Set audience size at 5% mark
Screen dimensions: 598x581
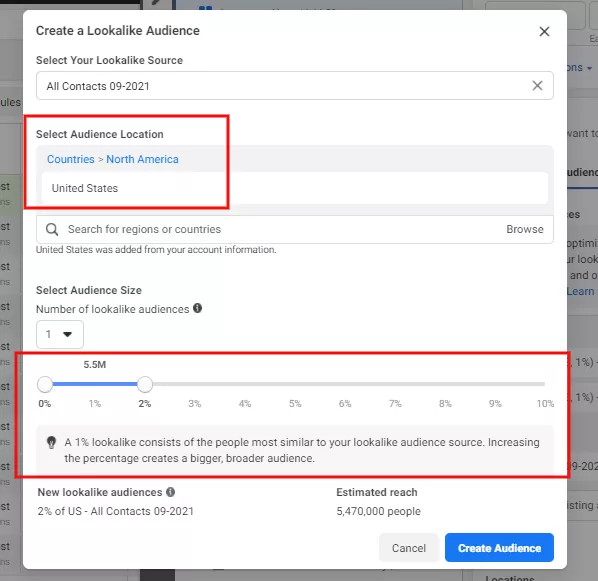click(295, 384)
